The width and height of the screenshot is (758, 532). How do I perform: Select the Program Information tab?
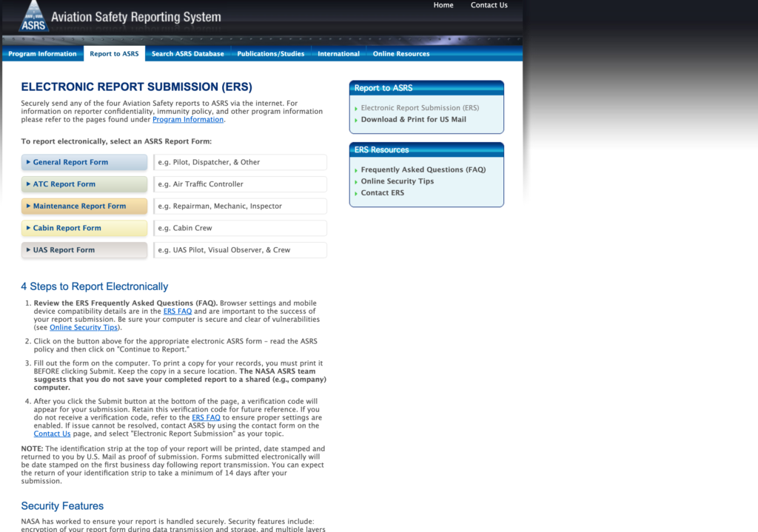[42, 53]
